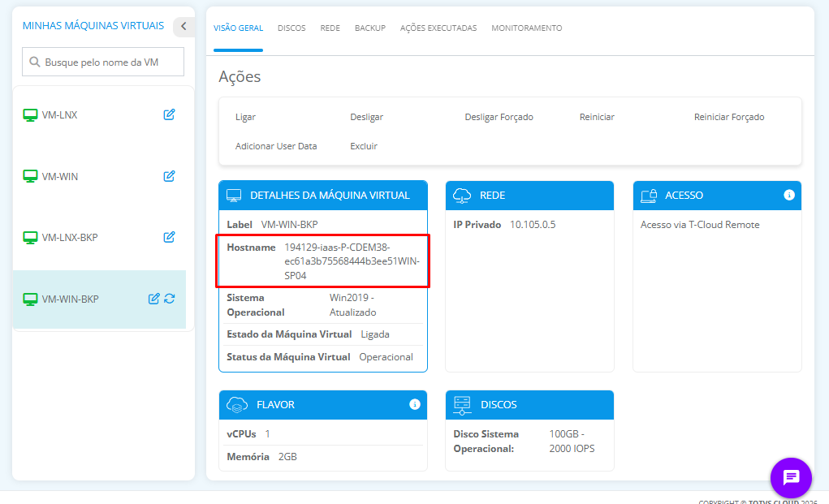Image resolution: width=829 pixels, height=504 pixels.
Task: Click the hostname value starting with 194129-iaas
Action: click(352, 261)
